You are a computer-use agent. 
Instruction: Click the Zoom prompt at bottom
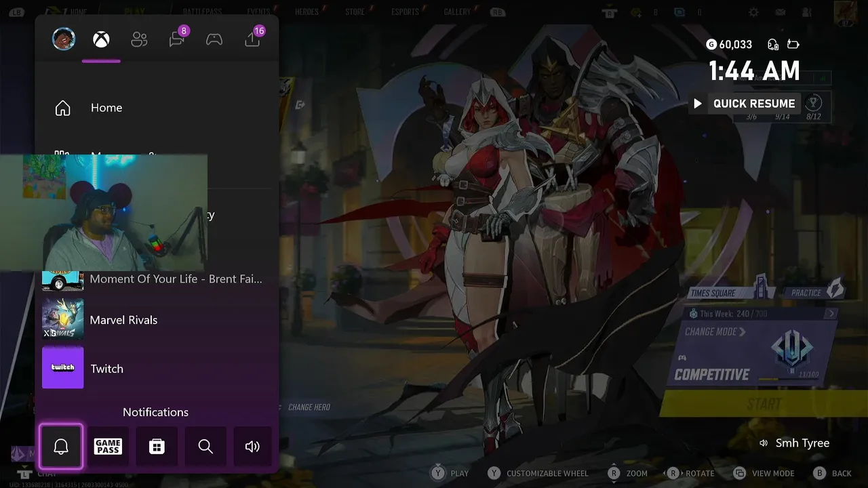[627, 473]
